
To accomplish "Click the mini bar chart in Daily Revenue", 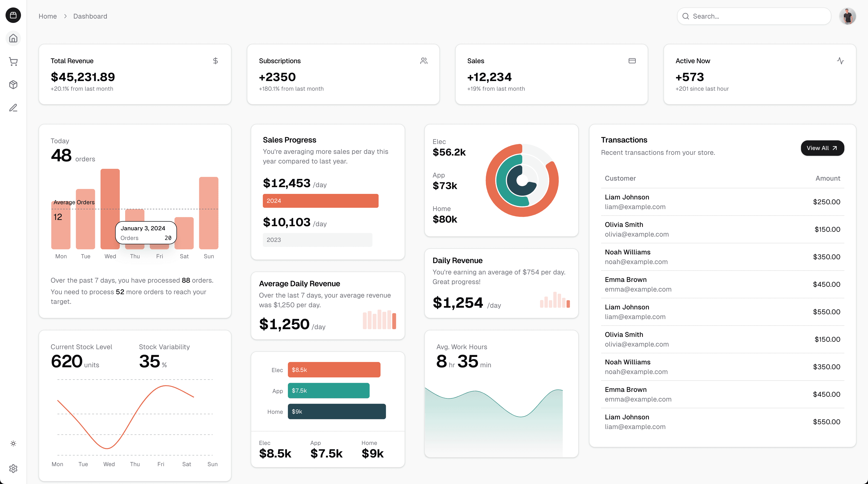I will click(555, 300).
